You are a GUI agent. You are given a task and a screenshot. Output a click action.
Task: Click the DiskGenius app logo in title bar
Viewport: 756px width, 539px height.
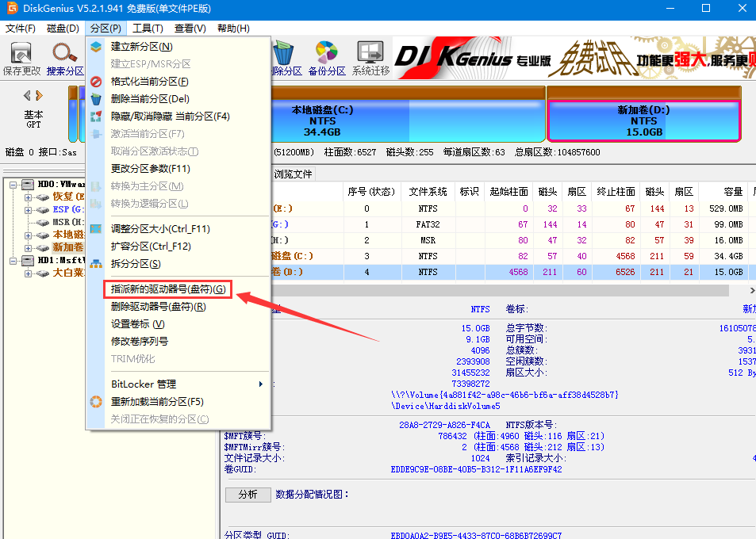(12, 8)
